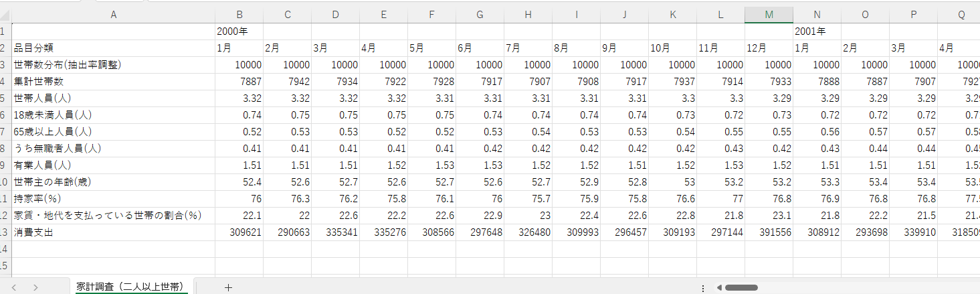Select the 有業人員(人) cell

point(113,165)
